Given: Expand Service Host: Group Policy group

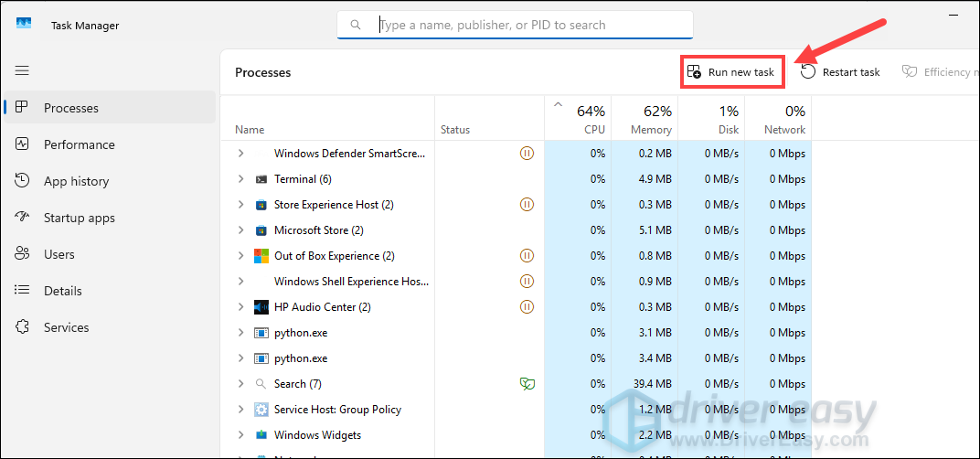Looking at the screenshot, I should tap(241, 410).
